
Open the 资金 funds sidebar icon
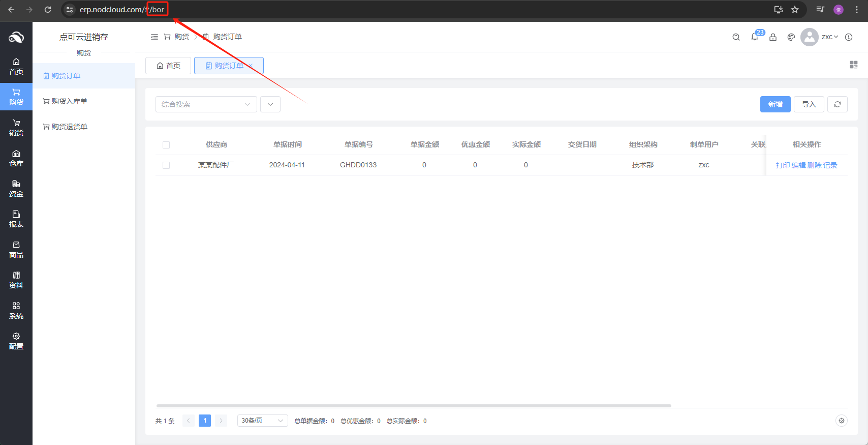coord(16,189)
